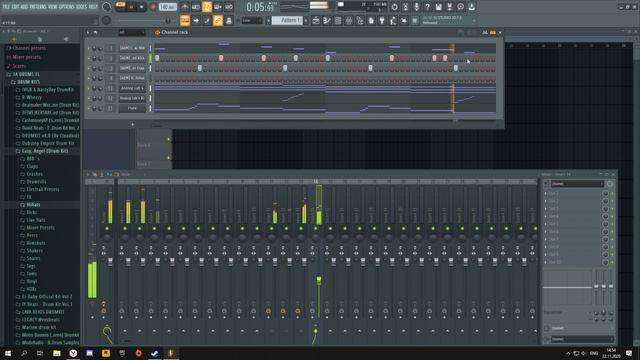Toggle wait for input before playing
This screenshot has height=360, width=640.
(x=196, y=7)
